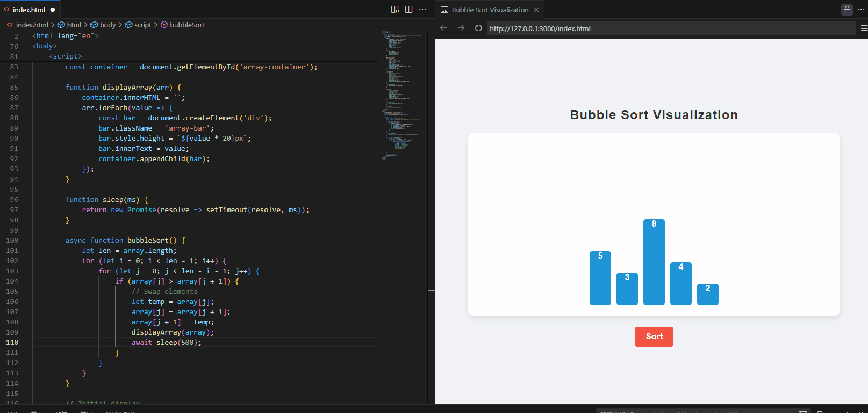Viewport: 868px width, 413px height.
Task: Click the "bar.className = 'array-bar';" line
Action: tap(156, 128)
